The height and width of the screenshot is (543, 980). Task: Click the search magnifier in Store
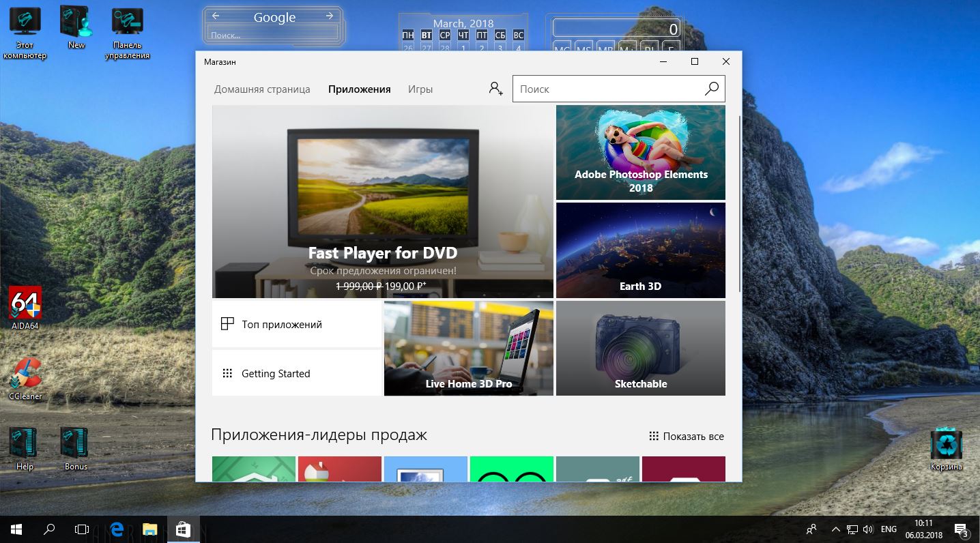tap(712, 89)
